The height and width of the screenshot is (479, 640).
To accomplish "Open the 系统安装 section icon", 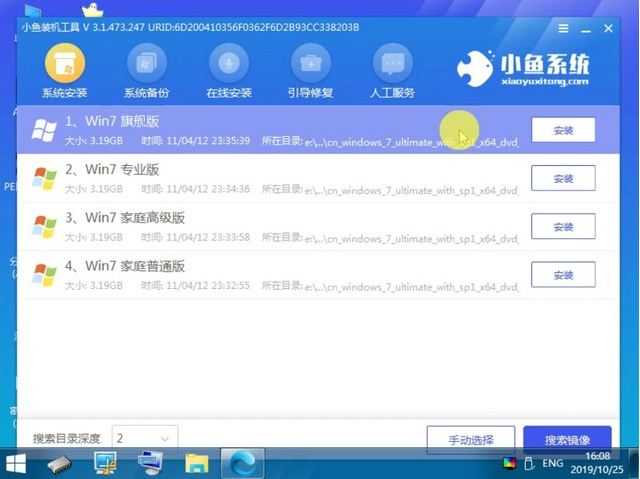I will pos(64,63).
